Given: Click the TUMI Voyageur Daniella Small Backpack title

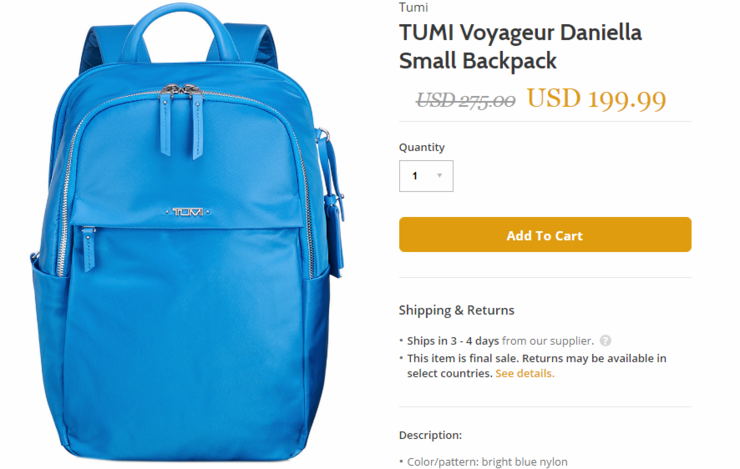Looking at the screenshot, I should point(520,46).
